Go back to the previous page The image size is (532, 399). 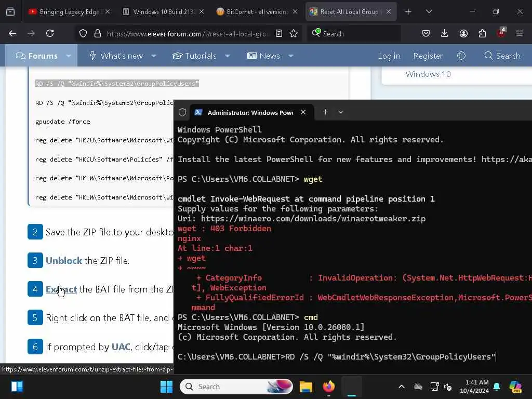[x=12, y=33]
